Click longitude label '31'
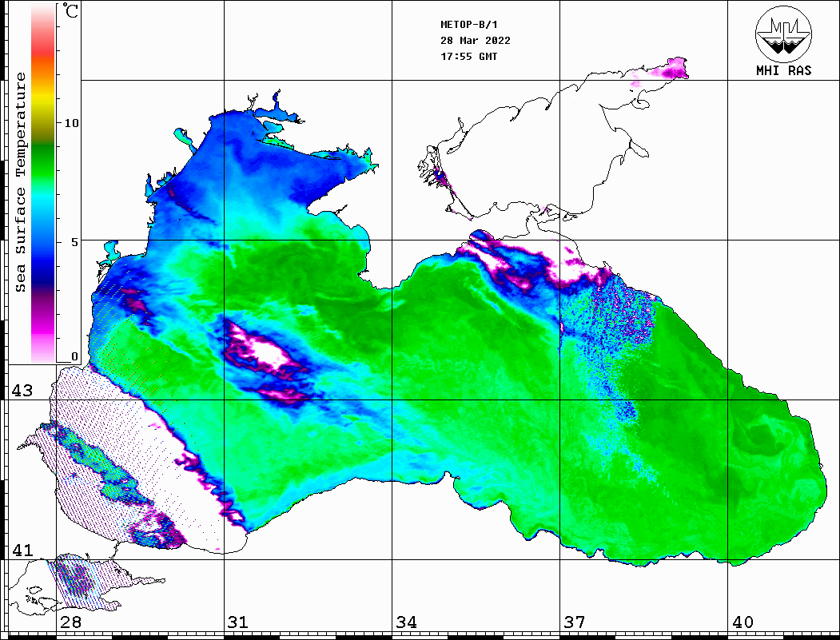 click(238, 622)
